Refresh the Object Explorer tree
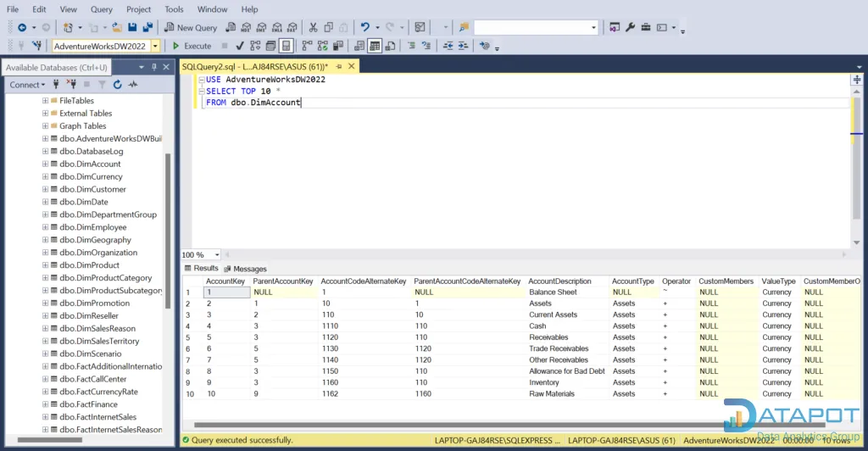This screenshot has width=868, height=451. [117, 85]
